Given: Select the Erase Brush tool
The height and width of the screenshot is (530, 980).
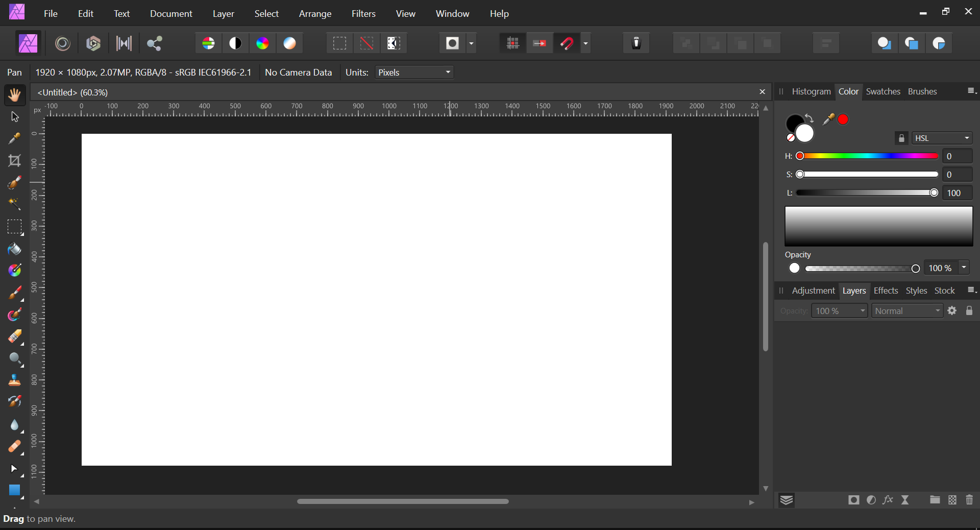Looking at the screenshot, I should coord(15,338).
